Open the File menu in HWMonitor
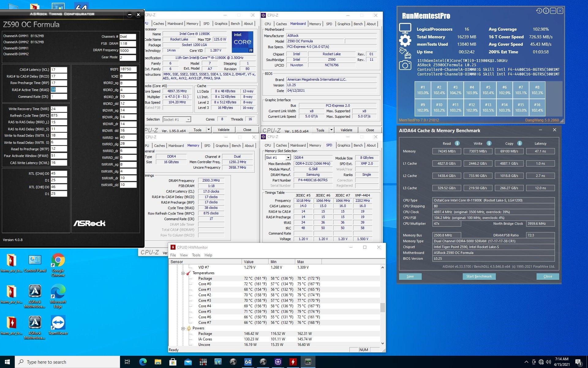 pos(173,255)
